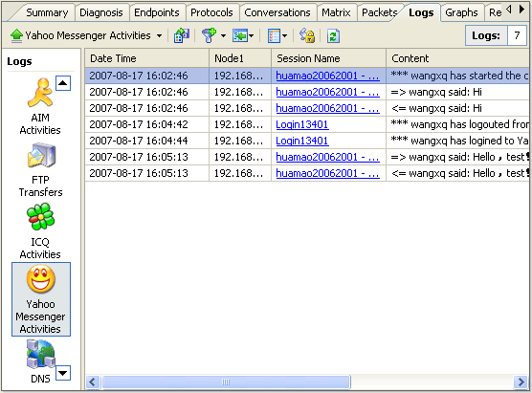Select date cell 2007-08-17 16:04:42

point(147,124)
